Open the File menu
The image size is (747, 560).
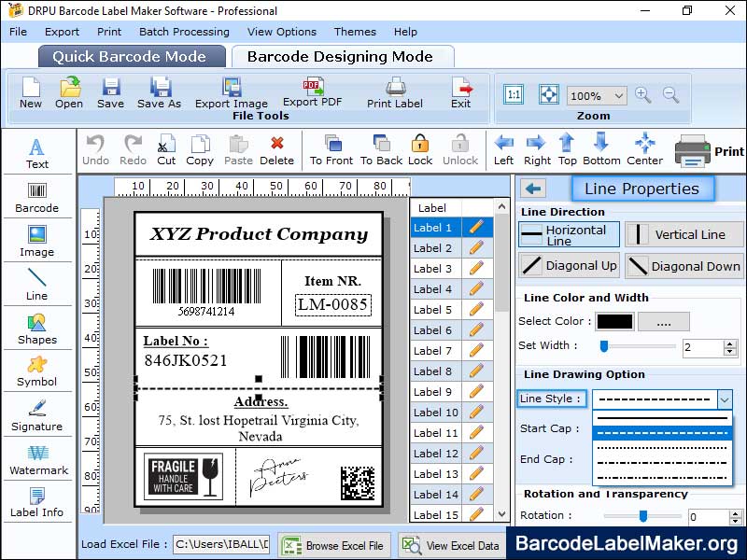pyautogui.click(x=18, y=32)
